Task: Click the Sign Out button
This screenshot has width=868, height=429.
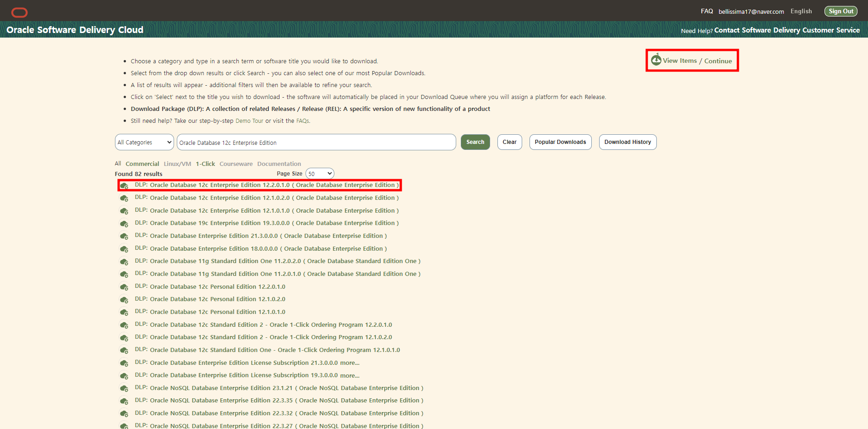Action: point(841,11)
